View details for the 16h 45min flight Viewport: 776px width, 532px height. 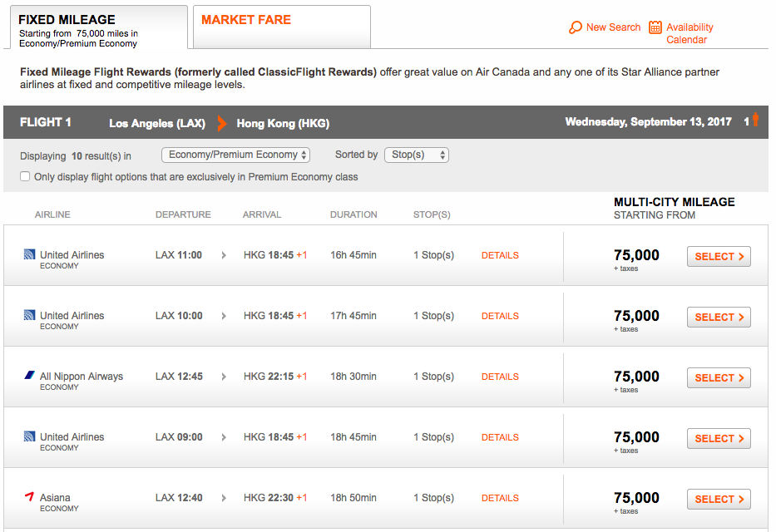[500, 255]
